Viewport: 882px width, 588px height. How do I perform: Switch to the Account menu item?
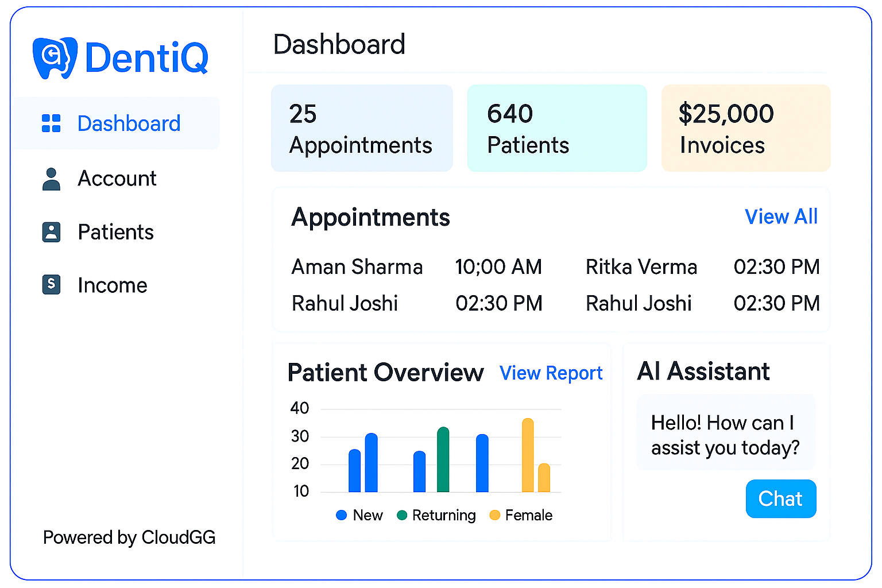coord(117,179)
